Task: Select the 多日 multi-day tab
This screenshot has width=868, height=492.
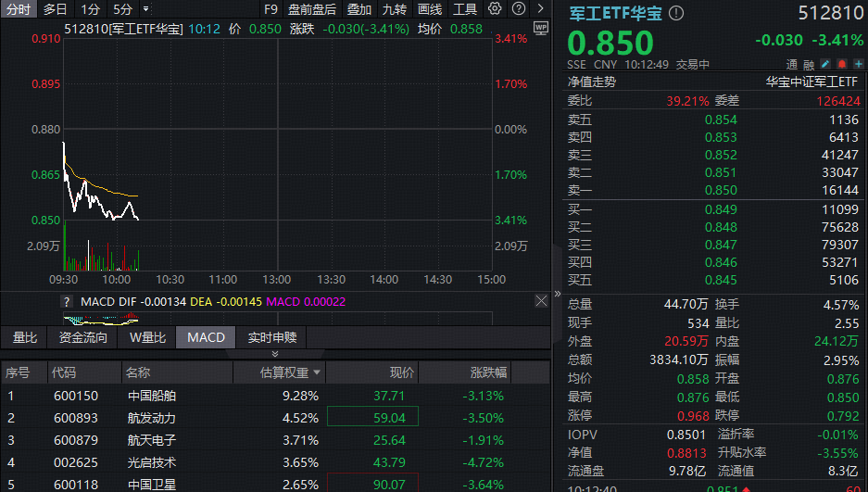Action: [56, 9]
